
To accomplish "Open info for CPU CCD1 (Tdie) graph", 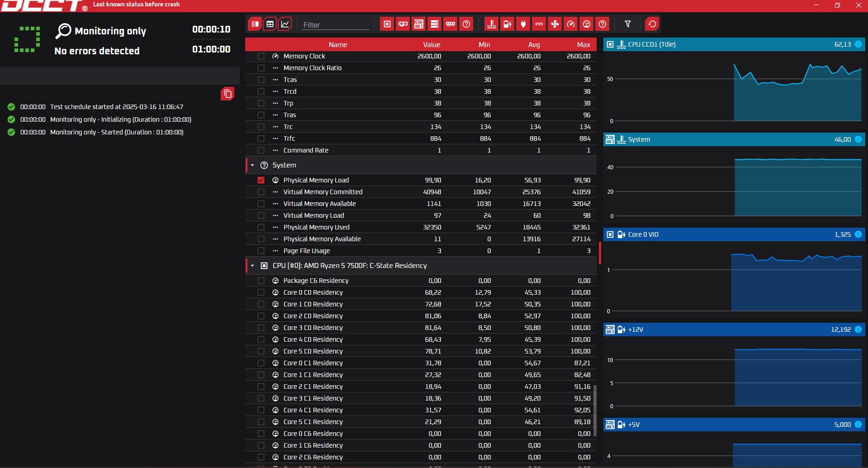I will (858, 44).
